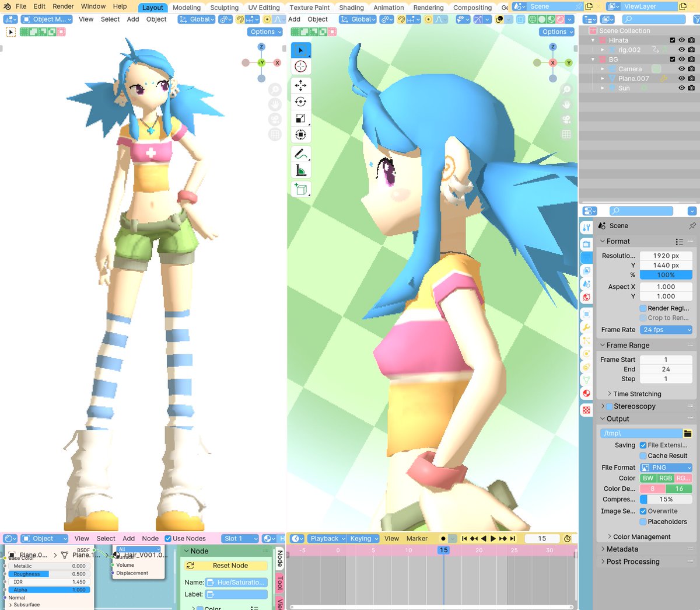Select RGB color mode button
This screenshot has height=610, width=700.
click(666, 478)
